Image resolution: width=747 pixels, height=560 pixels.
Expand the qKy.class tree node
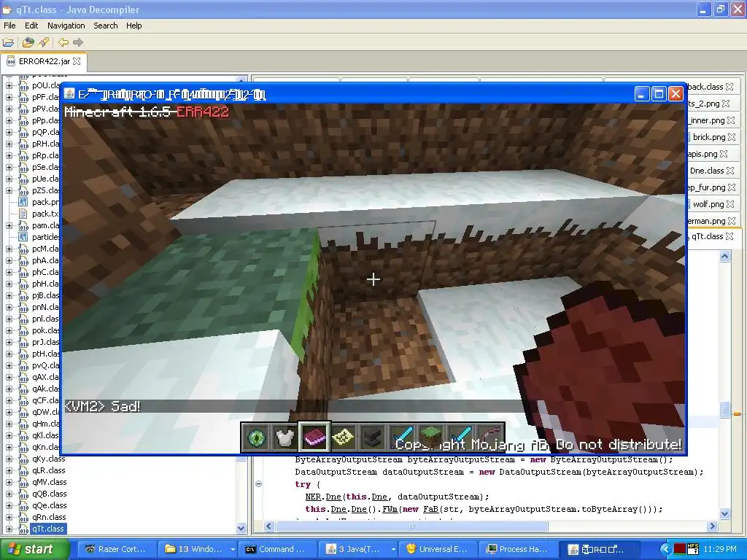pos(9,459)
